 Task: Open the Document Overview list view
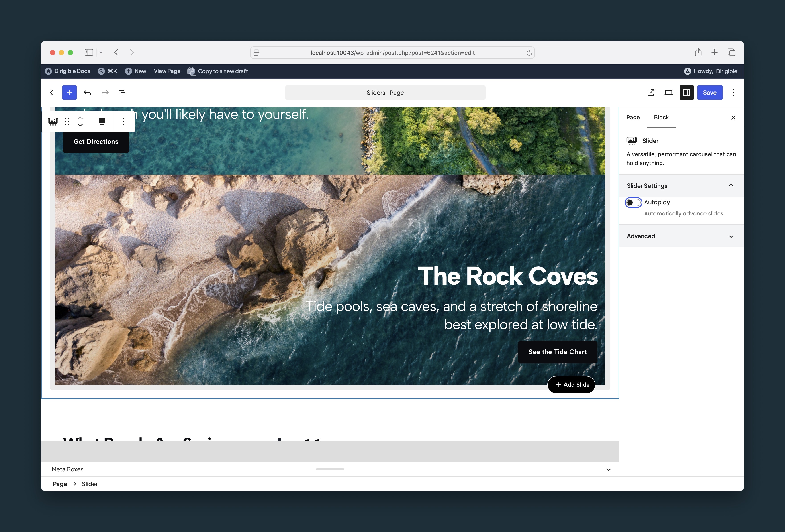[x=123, y=93]
